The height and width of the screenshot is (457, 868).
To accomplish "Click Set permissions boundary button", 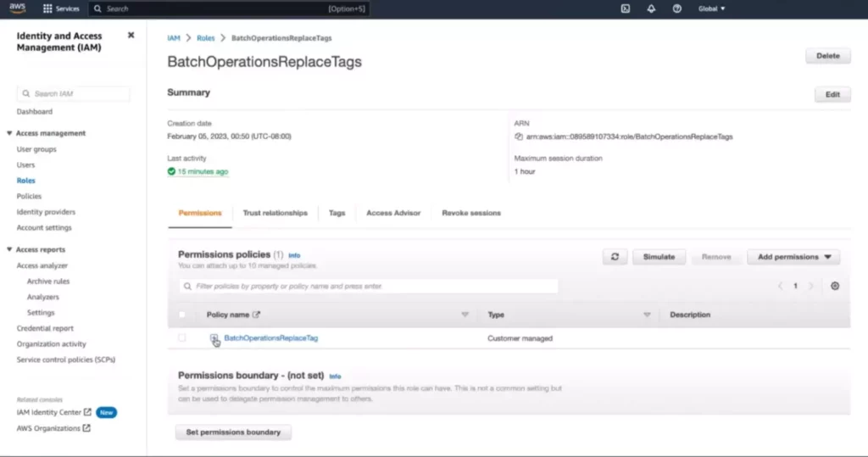I will click(x=233, y=432).
